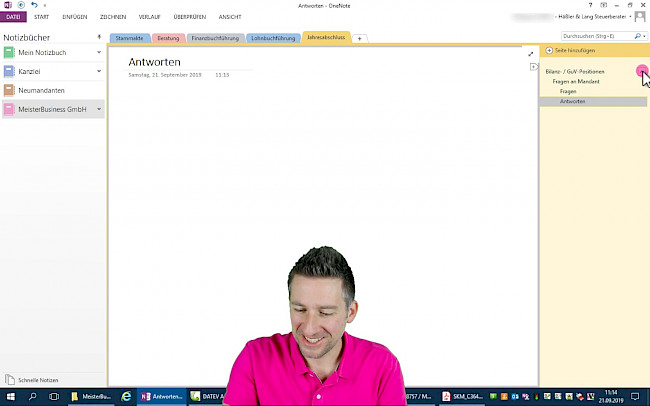Expand the Mein Notizbuch notebook chevron

[x=98, y=52]
